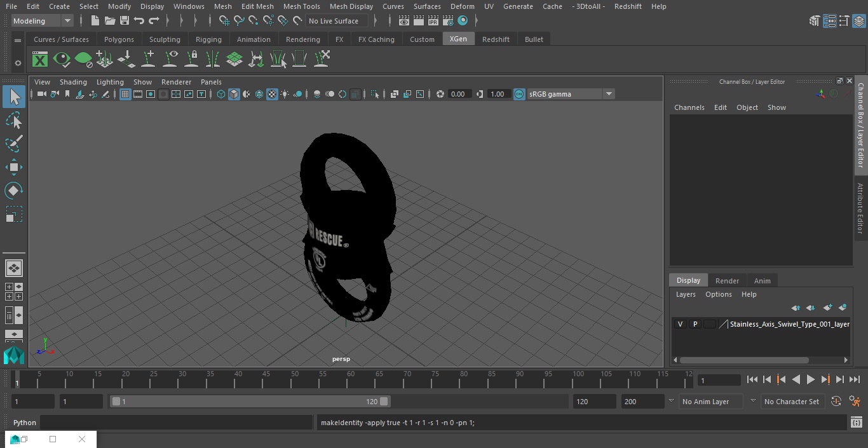868x448 pixels.
Task: Toggle viewport grid display icon
Action: [x=125, y=94]
